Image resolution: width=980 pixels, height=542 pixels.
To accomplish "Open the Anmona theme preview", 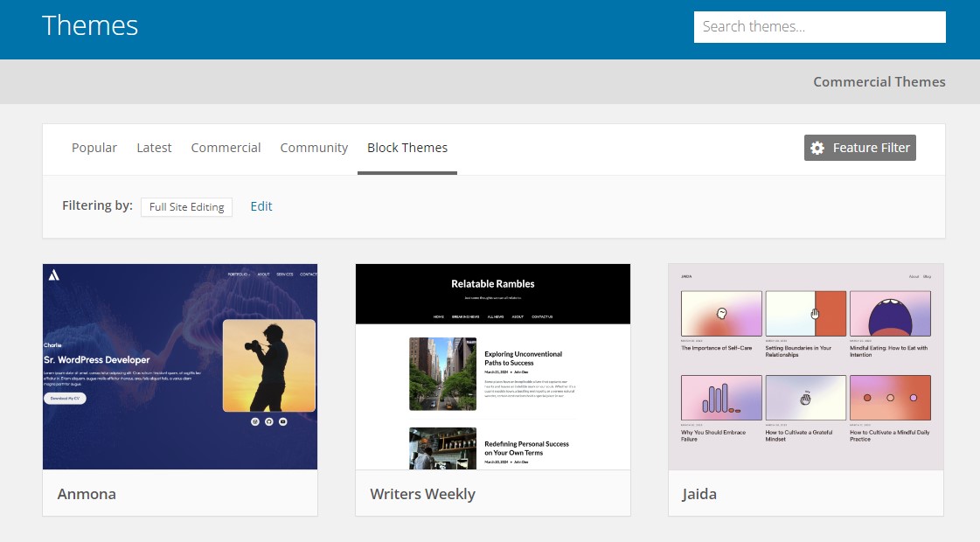I will pos(179,367).
